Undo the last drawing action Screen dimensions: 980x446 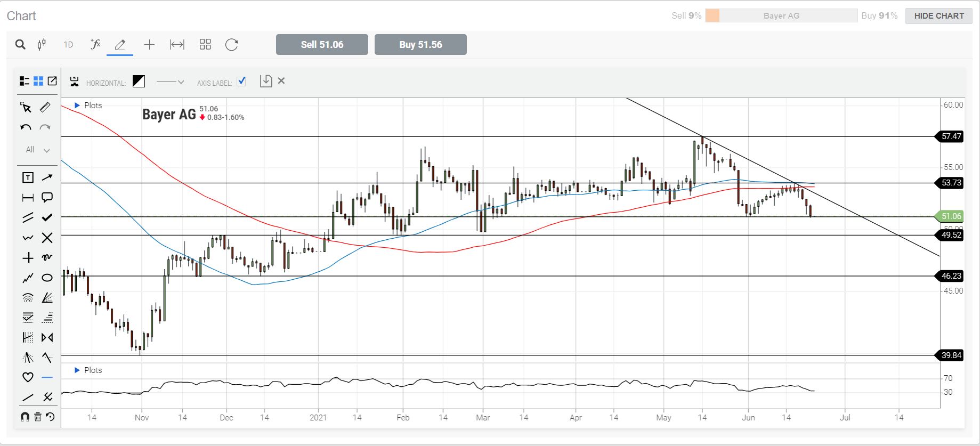[26, 127]
